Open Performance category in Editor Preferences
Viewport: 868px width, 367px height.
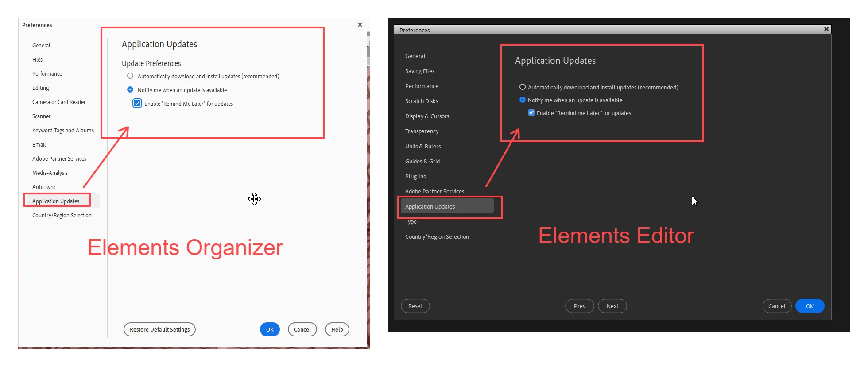(x=422, y=86)
